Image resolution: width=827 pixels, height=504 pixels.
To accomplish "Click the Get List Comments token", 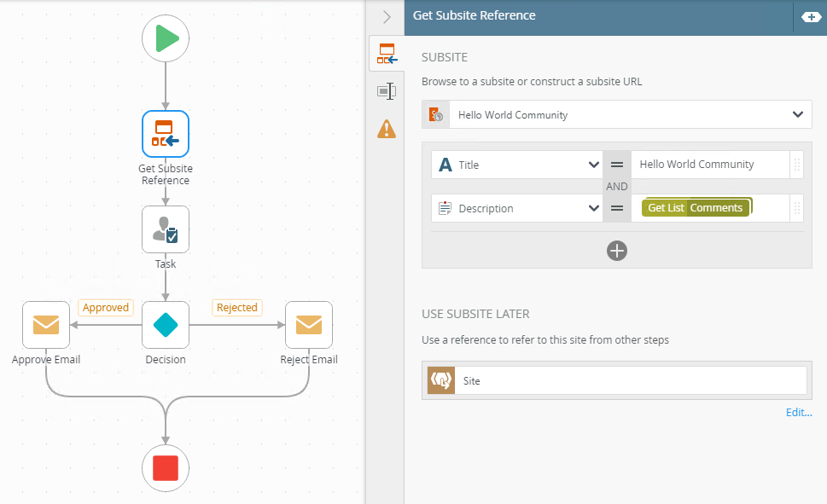I will tap(696, 208).
